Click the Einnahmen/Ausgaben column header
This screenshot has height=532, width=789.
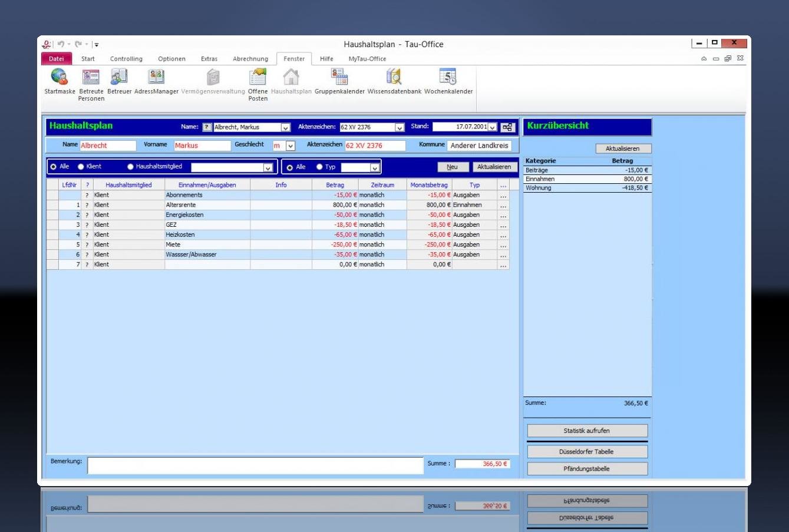click(x=207, y=185)
